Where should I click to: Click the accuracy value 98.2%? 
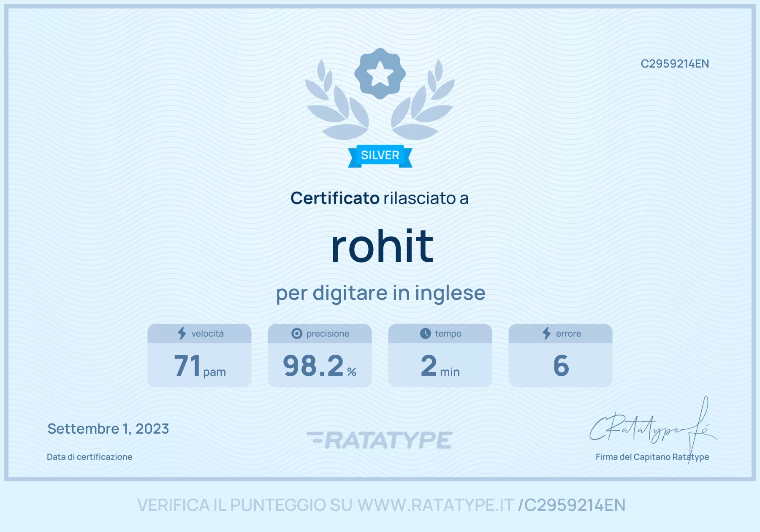pos(320,366)
